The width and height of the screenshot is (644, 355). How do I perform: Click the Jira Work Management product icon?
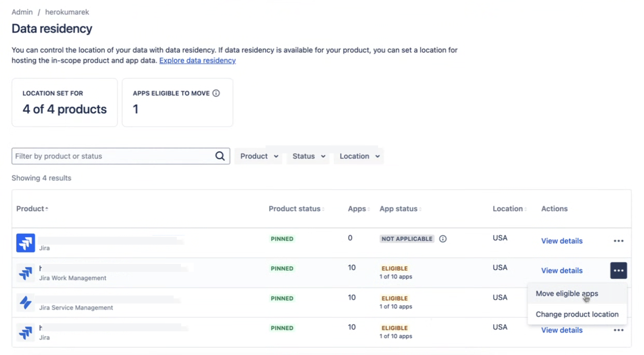click(x=26, y=273)
